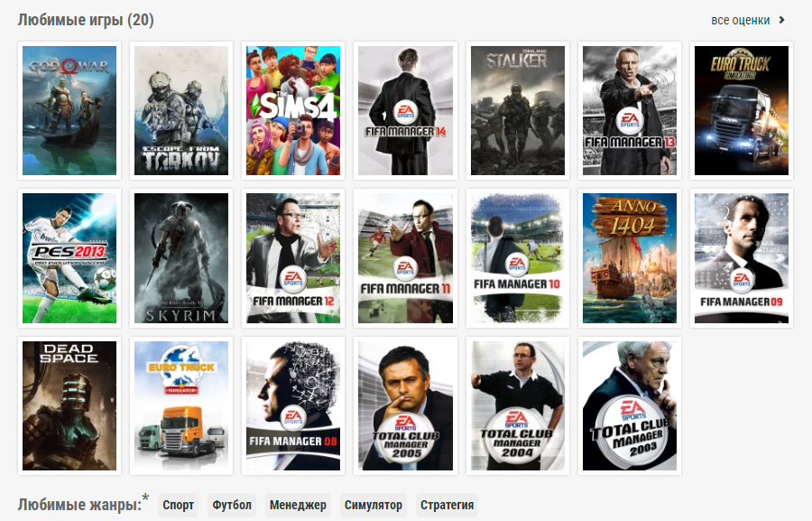Click the Anno 1404 game cover
Screen dimensions: 812x521
630,258
